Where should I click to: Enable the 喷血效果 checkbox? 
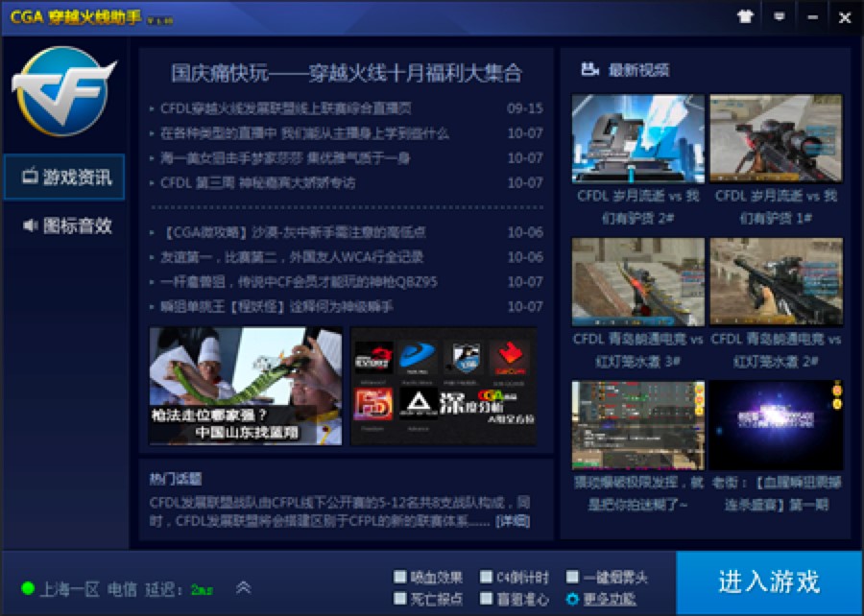400,577
